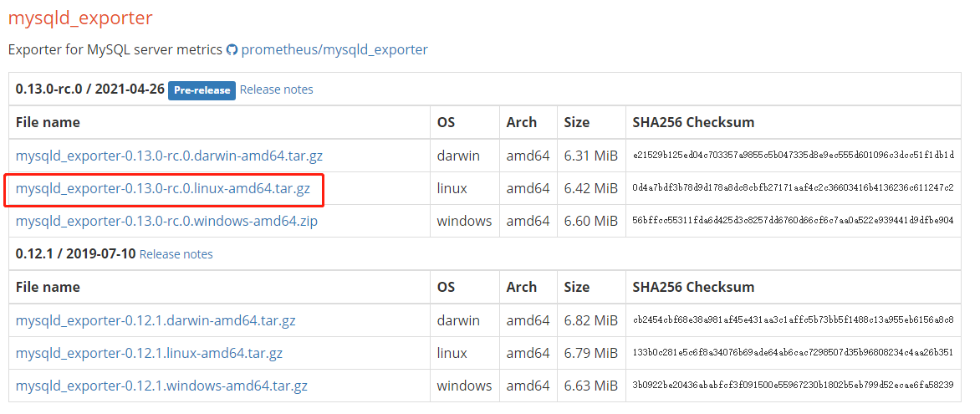Click the 0.12.1 / 2019-07-10 version title
Screen dimensions: 980x414
coord(75,254)
